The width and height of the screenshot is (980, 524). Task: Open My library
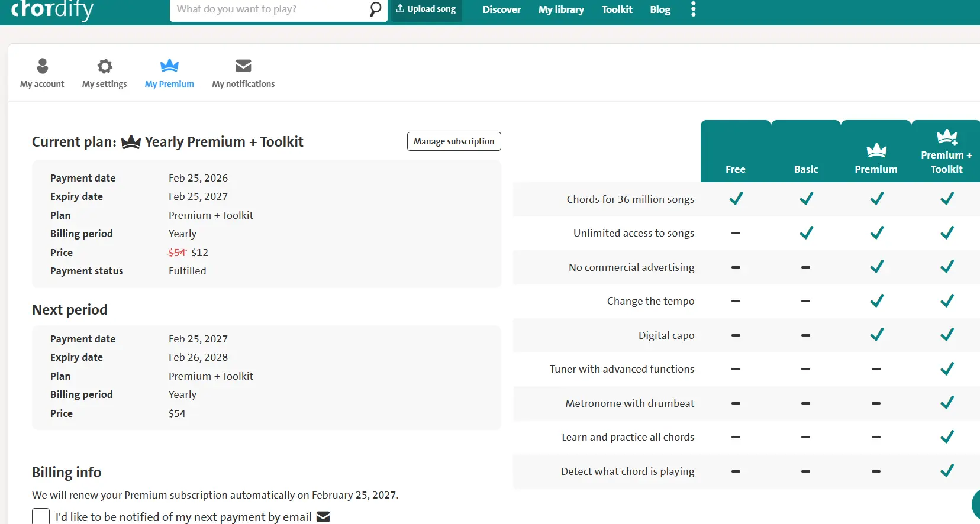561,9
